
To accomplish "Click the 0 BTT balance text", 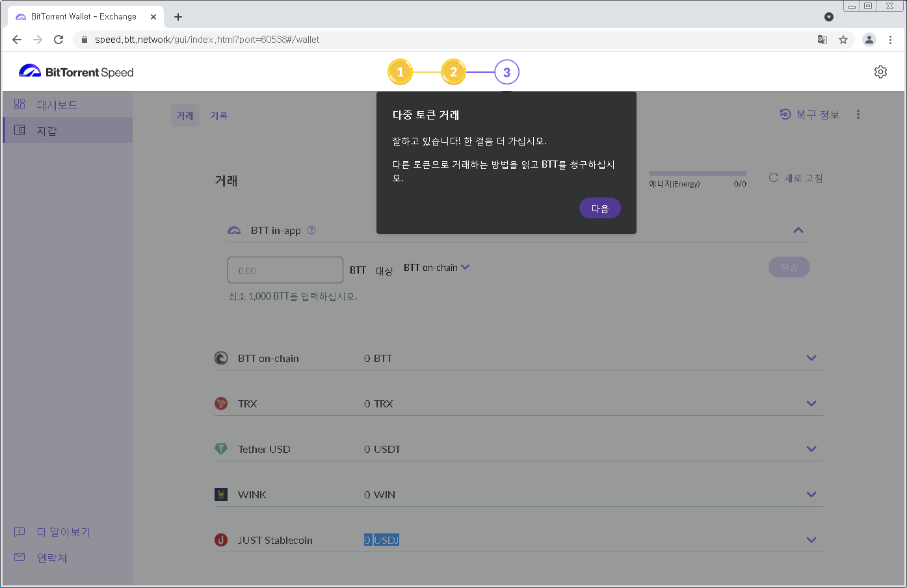I will 378,358.
